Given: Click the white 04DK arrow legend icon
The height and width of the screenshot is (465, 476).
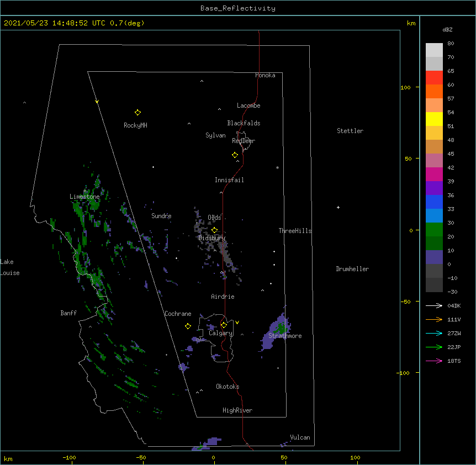Looking at the screenshot, I should (x=434, y=305).
